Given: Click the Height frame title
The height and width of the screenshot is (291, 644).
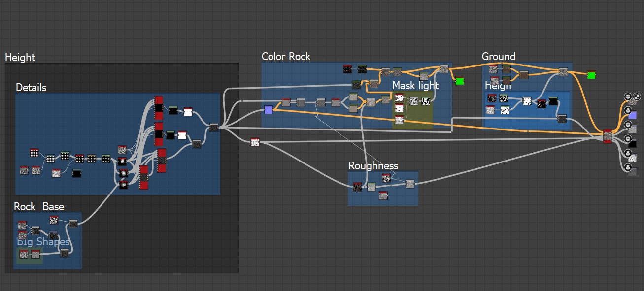Looking at the screenshot, I should 20,58.
